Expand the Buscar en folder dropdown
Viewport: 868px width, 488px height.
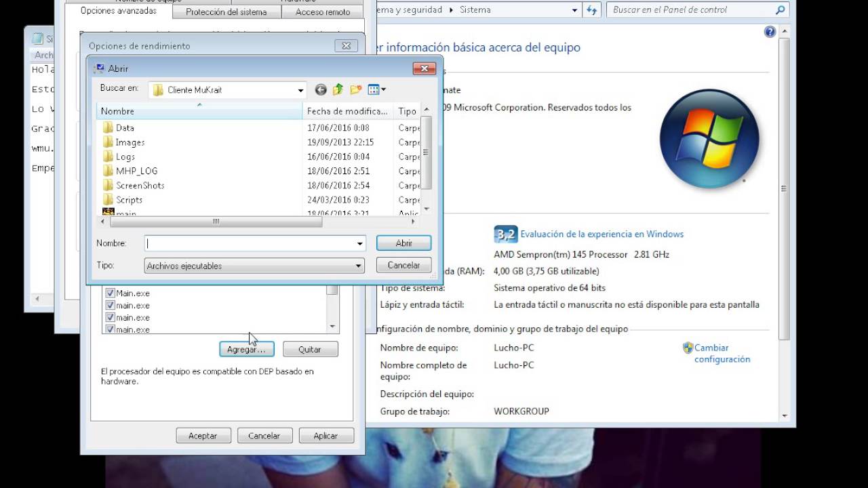tap(300, 90)
